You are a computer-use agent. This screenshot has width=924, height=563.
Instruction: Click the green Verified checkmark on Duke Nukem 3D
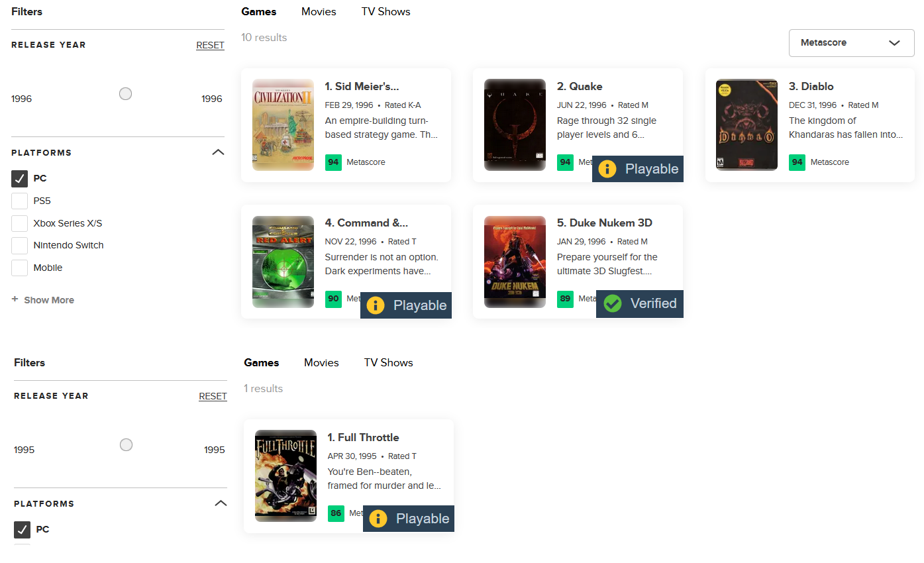point(613,304)
